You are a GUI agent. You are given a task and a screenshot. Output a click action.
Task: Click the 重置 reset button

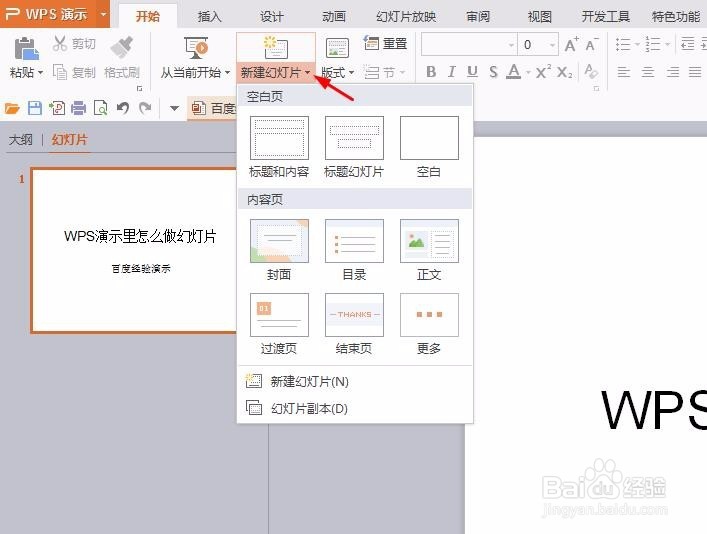tap(386, 43)
